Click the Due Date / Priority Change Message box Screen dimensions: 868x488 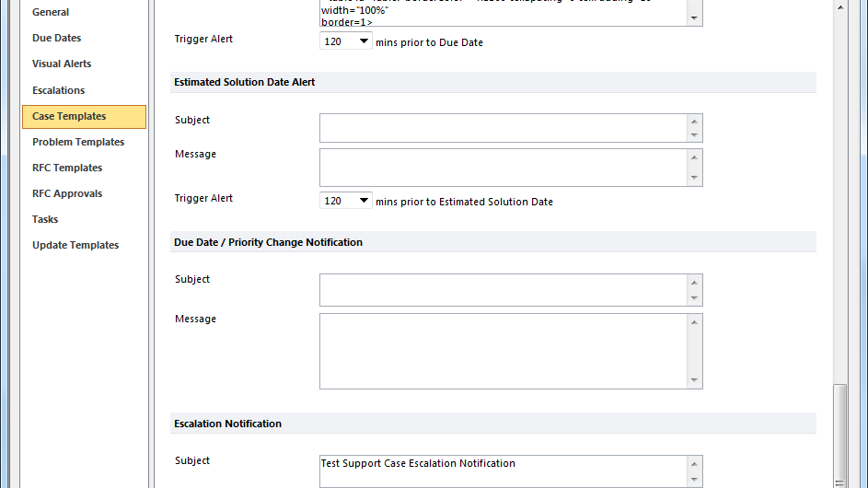tap(503, 351)
